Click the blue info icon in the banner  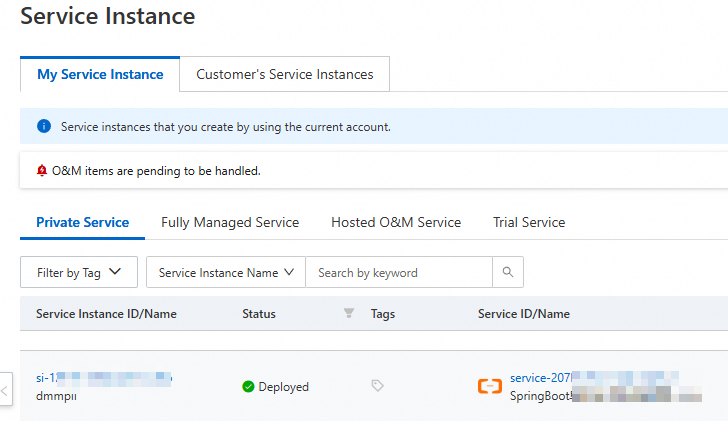pos(43,127)
